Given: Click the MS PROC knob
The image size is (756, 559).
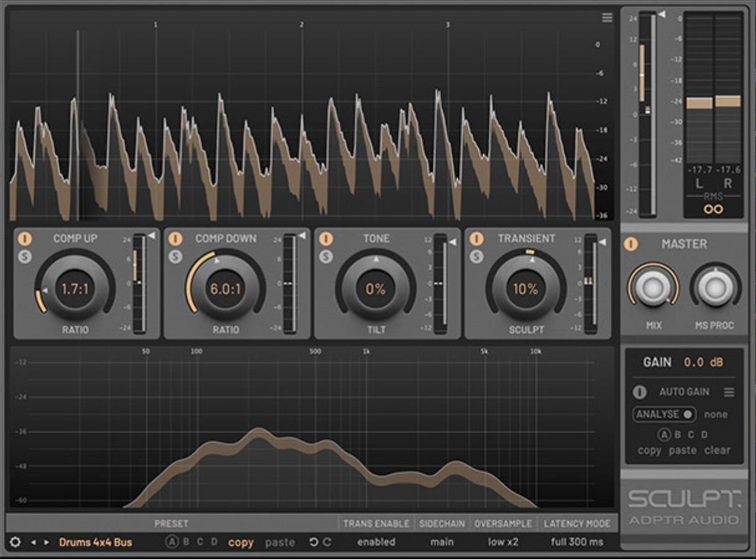Looking at the screenshot, I should tap(716, 288).
